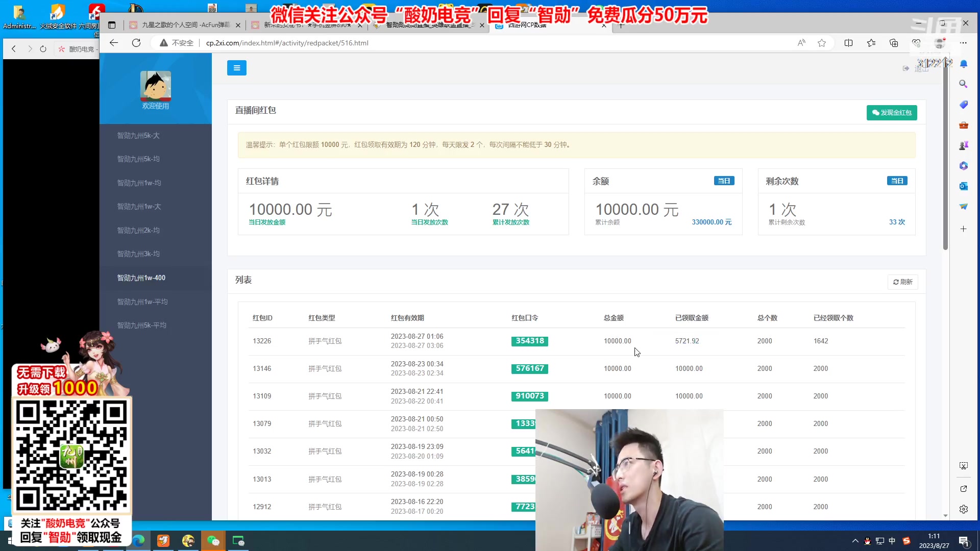Open 智勋九州2k-均 sidebar entry
The height and width of the screenshot is (551, 980).
[138, 231]
